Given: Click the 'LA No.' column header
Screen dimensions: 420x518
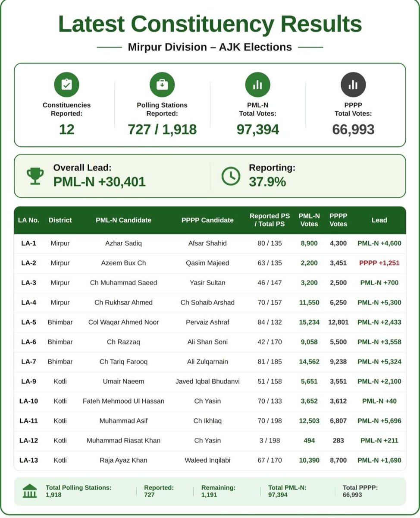Looking at the screenshot, I should point(28,220).
